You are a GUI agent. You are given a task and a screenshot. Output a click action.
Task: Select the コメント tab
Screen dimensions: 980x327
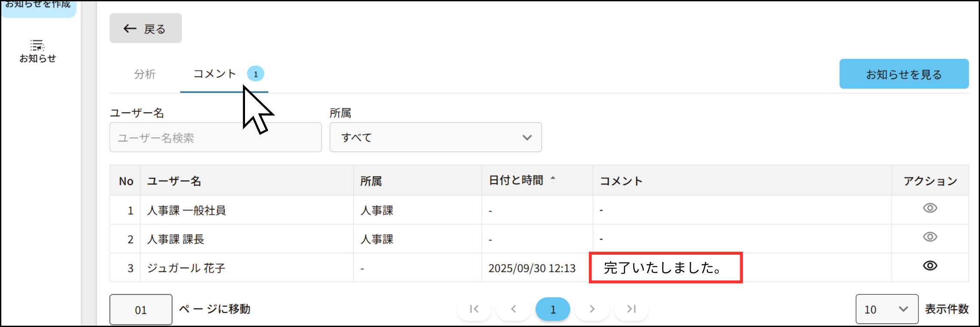pyautogui.click(x=214, y=74)
